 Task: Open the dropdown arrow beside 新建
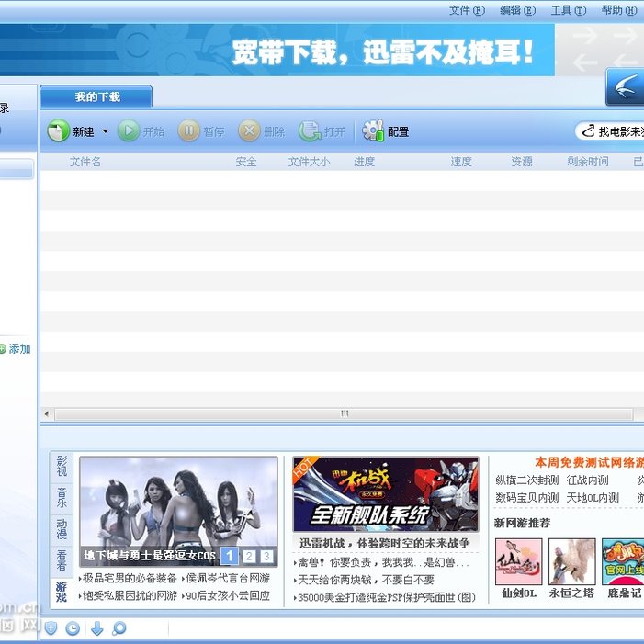coord(105,131)
